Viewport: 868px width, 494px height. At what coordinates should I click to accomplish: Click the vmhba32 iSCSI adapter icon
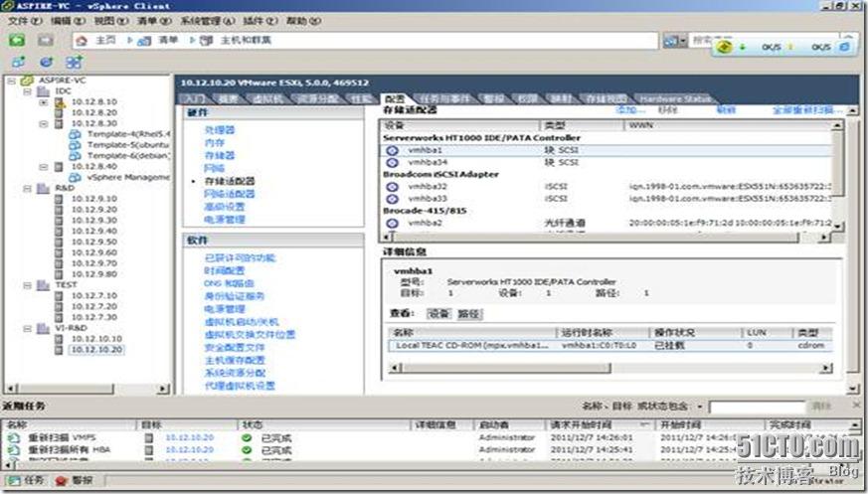click(393, 187)
